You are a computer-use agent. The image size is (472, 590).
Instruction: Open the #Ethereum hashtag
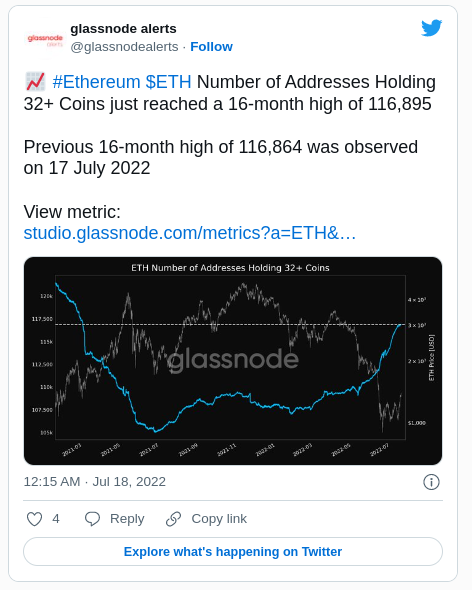point(96,82)
